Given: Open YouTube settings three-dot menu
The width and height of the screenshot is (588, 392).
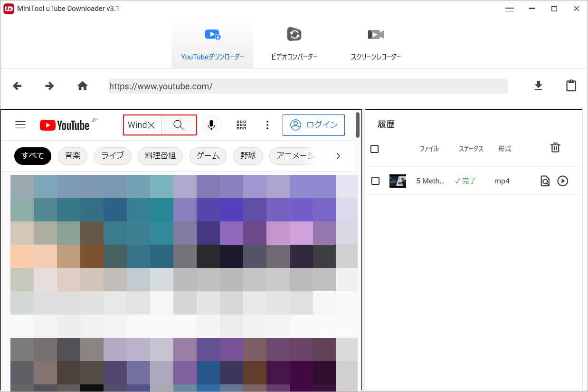Looking at the screenshot, I should click(267, 125).
